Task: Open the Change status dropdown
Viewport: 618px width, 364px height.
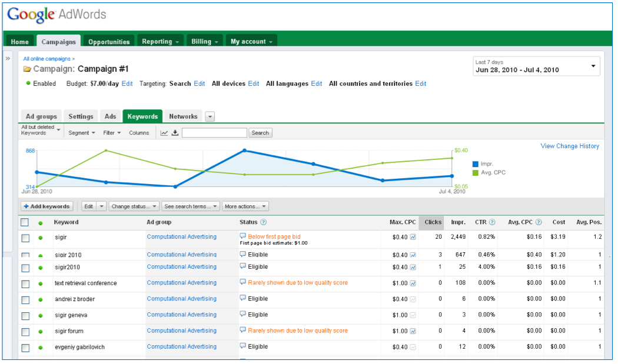Action: coord(134,206)
